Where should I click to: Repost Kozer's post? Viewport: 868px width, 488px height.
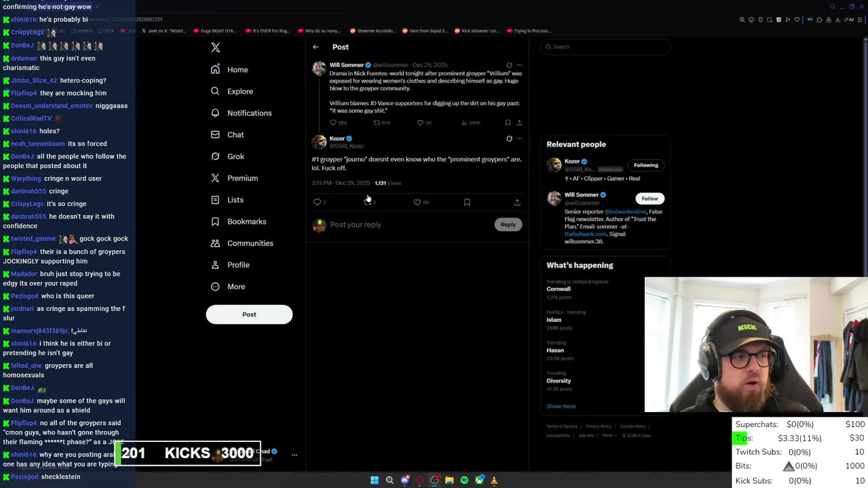tap(368, 202)
